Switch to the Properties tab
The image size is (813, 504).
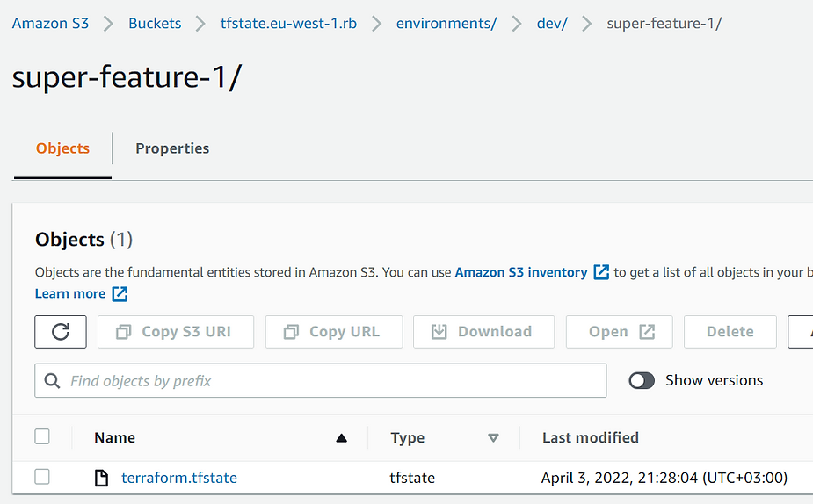172,148
